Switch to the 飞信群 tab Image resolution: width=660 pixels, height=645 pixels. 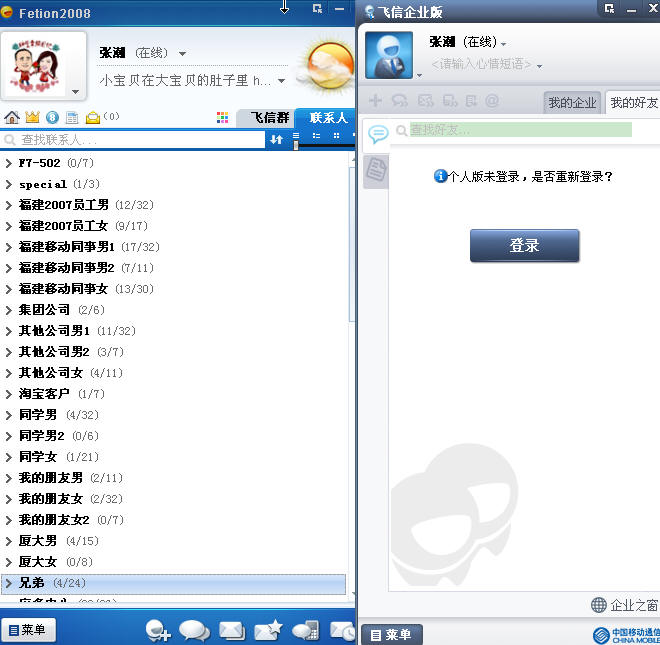tap(267, 118)
